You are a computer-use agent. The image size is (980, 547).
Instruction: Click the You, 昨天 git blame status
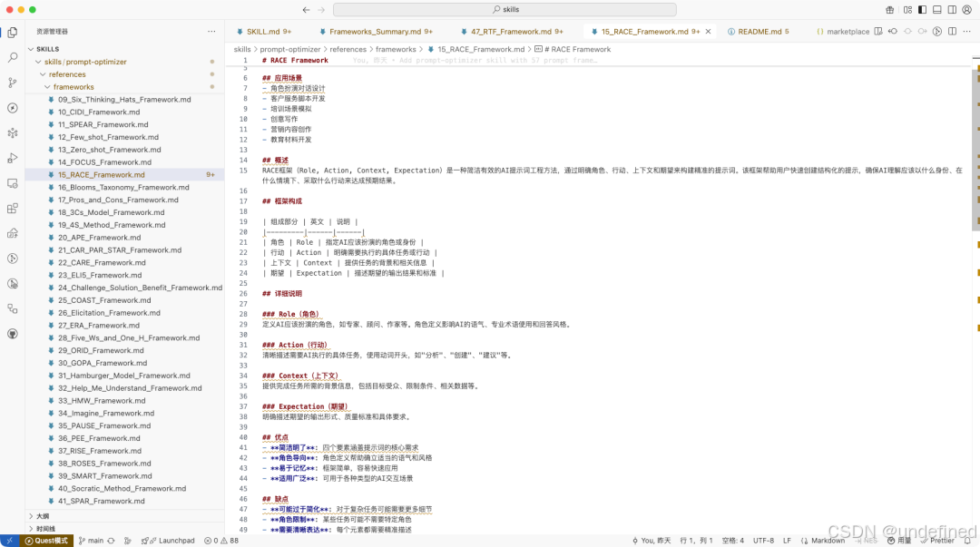click(x=652, y=541)
